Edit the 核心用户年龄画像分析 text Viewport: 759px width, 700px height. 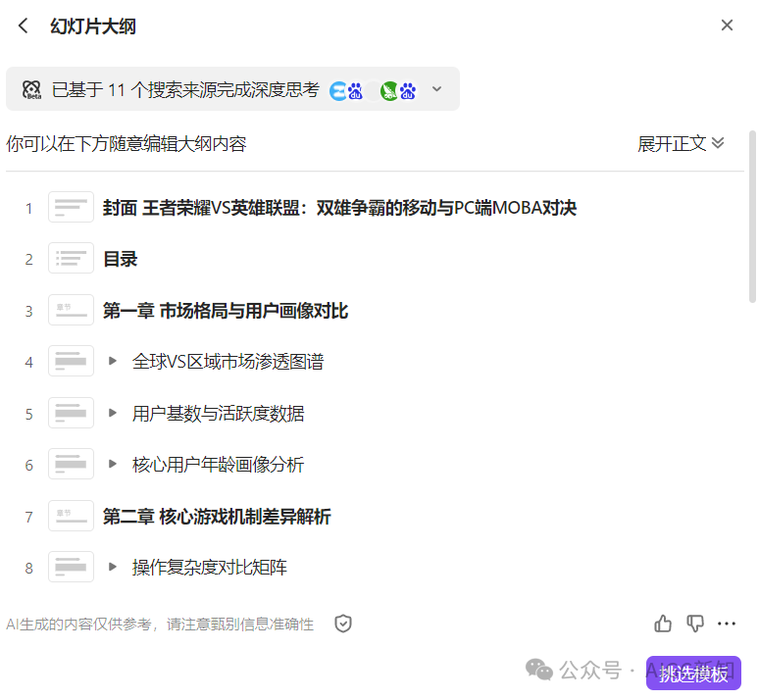[x=219, y=465]
